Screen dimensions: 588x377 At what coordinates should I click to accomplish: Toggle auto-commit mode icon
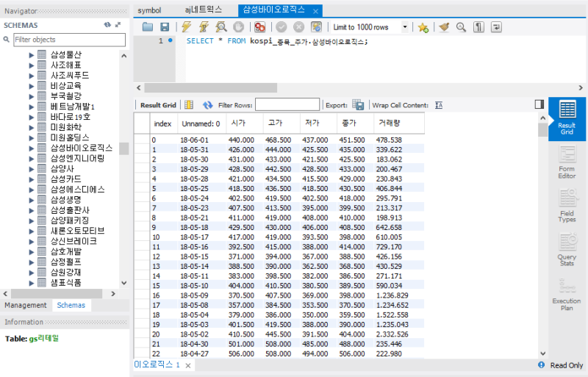[316, 27]
